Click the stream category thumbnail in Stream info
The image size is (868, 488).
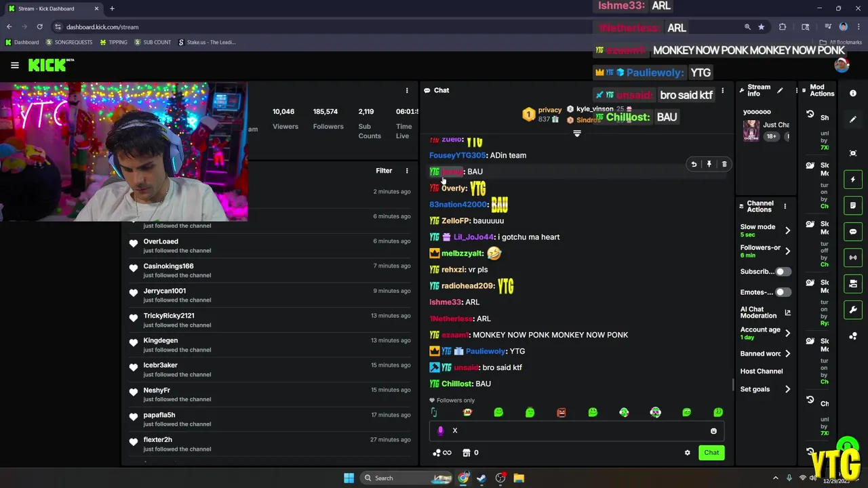[751, 130]
